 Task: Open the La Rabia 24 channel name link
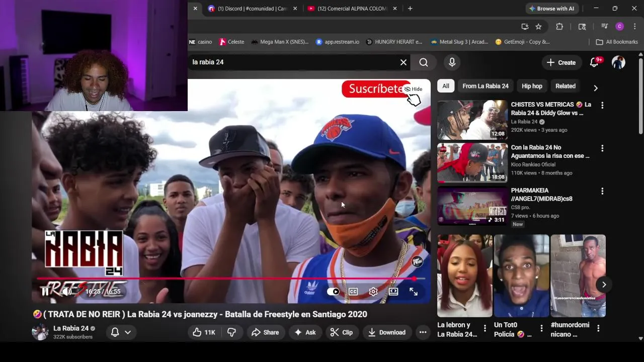pyautogui.click(x=71, y=328)
